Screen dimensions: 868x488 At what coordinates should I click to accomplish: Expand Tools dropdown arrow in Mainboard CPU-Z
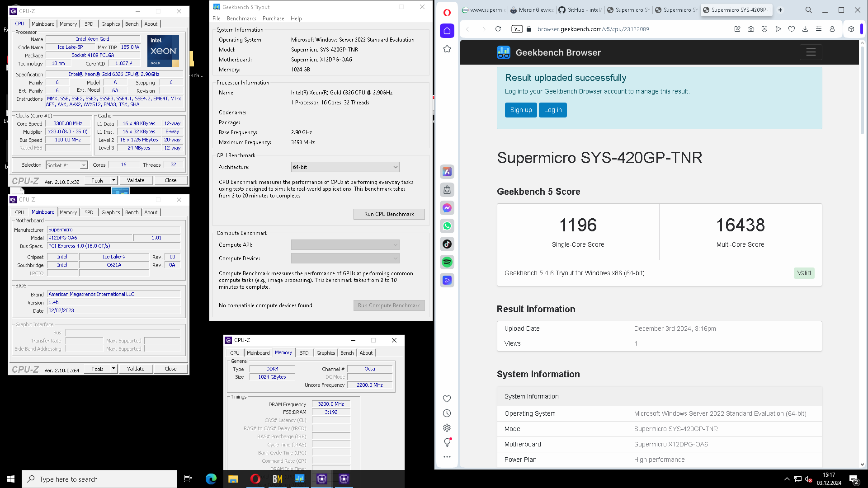click(x=113, y=369)
